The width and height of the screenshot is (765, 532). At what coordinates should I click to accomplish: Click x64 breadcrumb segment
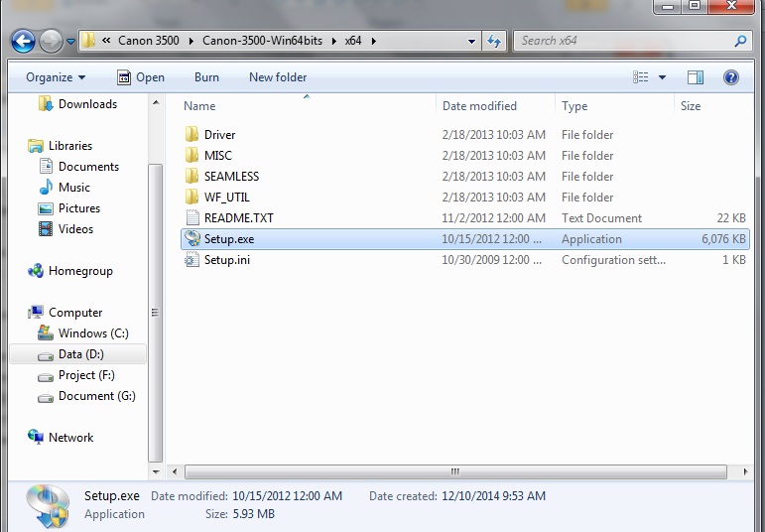(353, 41)
